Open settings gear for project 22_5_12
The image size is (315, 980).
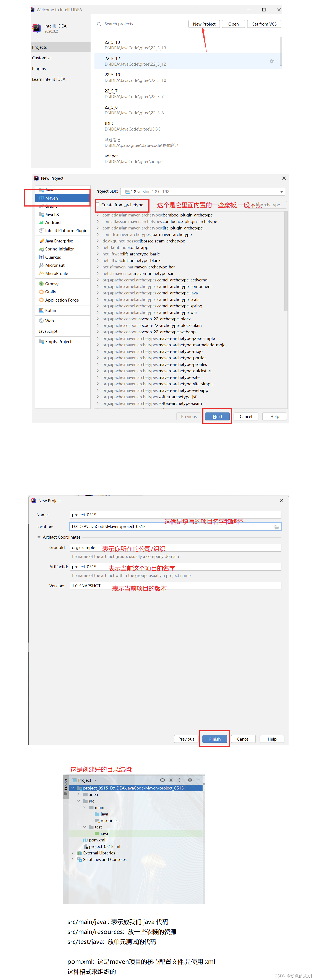(272, 61)
